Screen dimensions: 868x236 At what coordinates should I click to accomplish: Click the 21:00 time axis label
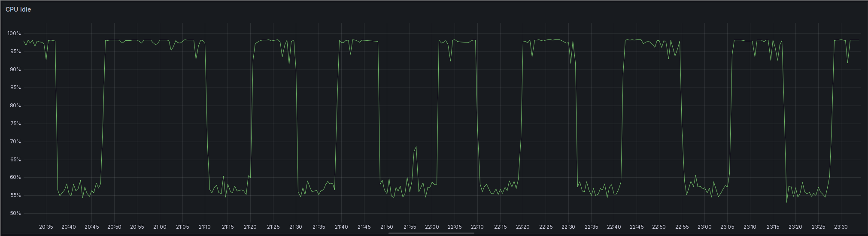[160, 227]
